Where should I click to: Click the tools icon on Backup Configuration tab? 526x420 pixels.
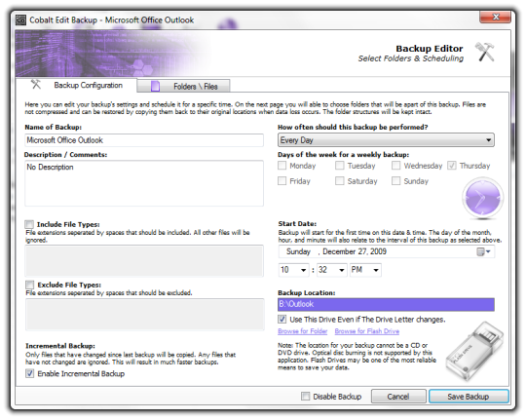point(36,84)
